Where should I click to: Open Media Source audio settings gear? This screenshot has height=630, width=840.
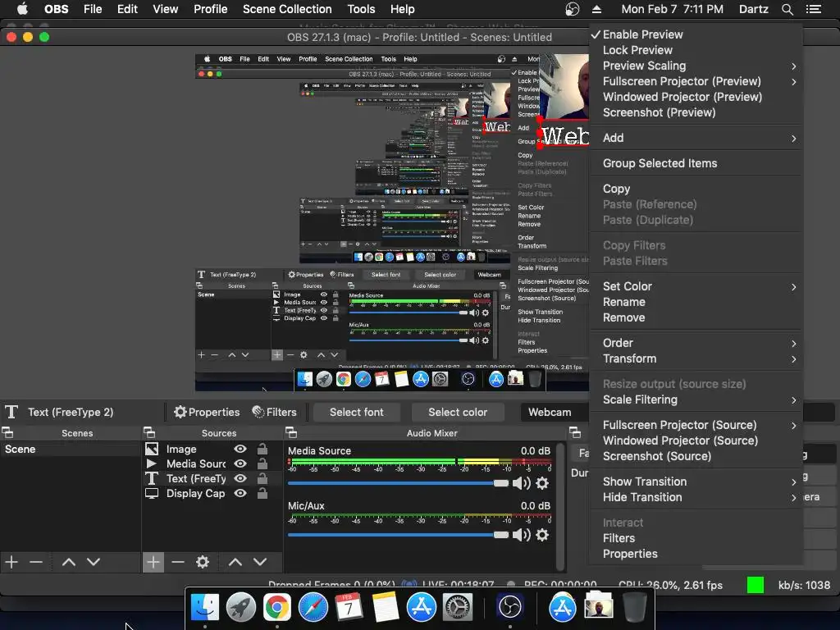[x=542, y=483]
